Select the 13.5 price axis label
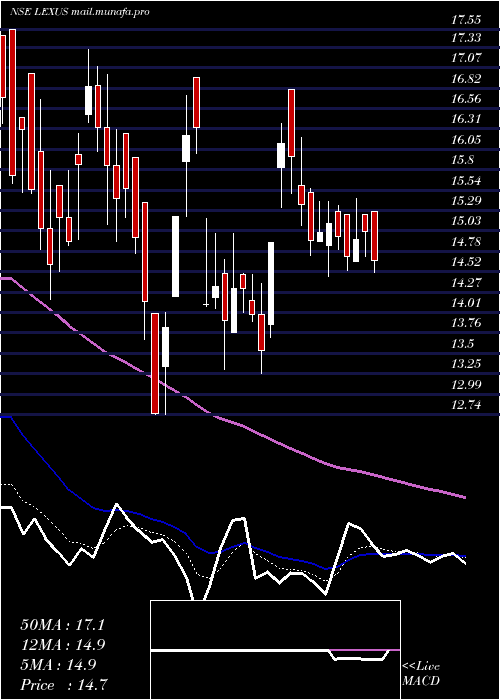Screen dimensions: 500x700 point(462,343)
